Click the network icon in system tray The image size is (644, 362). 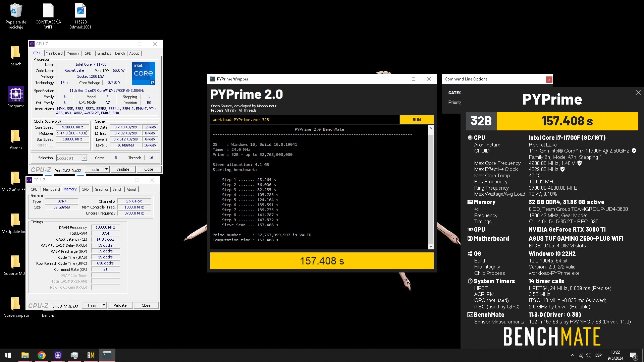coord(581,355)
